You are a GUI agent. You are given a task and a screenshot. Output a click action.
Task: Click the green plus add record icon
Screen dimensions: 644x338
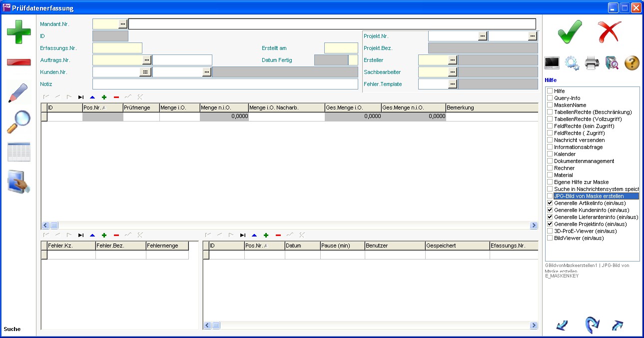point(18,32)
